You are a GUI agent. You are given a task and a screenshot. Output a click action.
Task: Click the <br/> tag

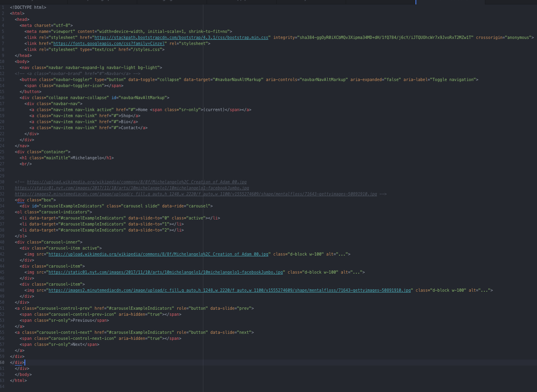point(26,164)
